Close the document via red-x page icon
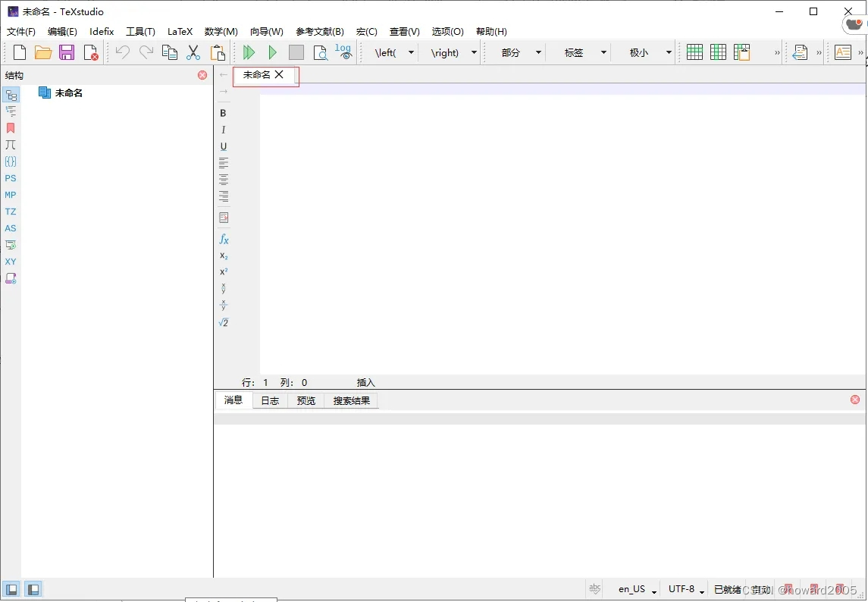 (91, 52)
